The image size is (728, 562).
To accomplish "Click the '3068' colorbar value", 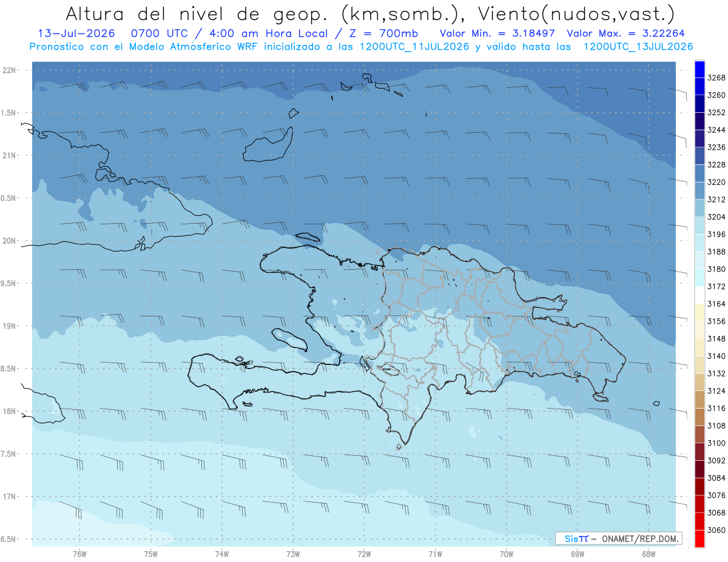I will click(x=716, y=513).
